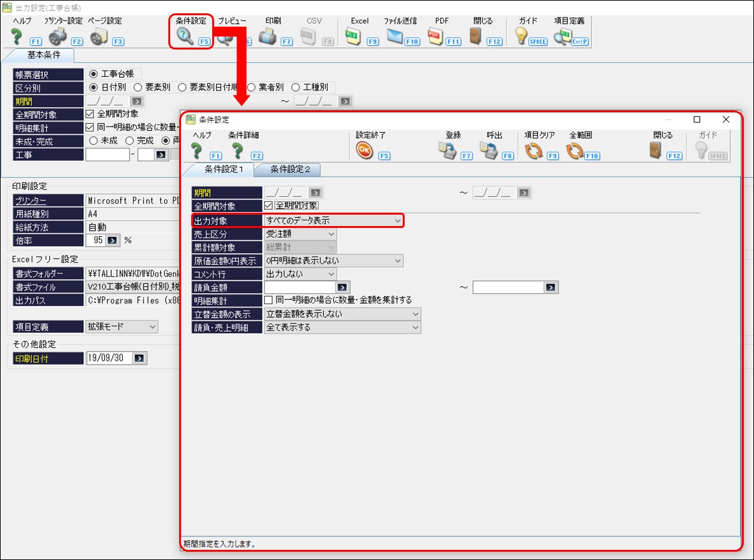This screenshot has width=754, height=560.
Task: Click the Excel export icon
Action: [x=354, y=37]
